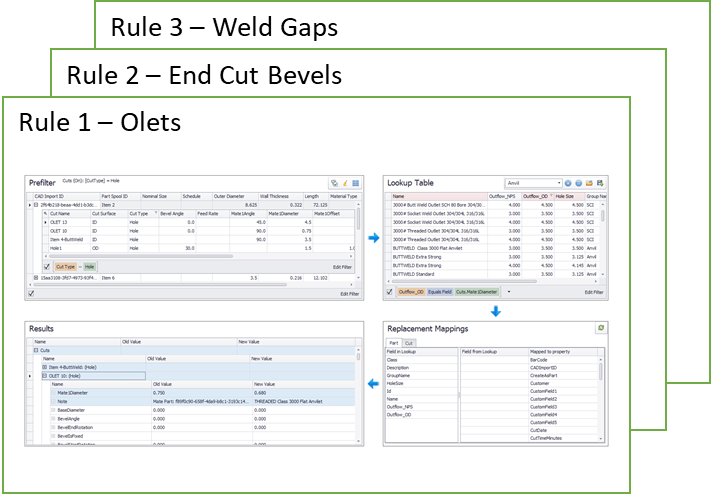Click the Cuts.MateIDiameter green filter tag

click(477, 292)
